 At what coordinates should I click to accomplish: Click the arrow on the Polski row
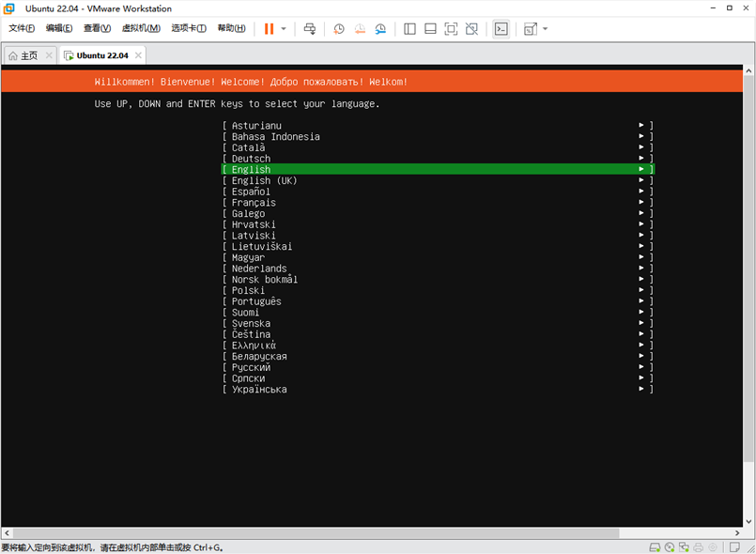pyautogui.click(x=641, y=290)
